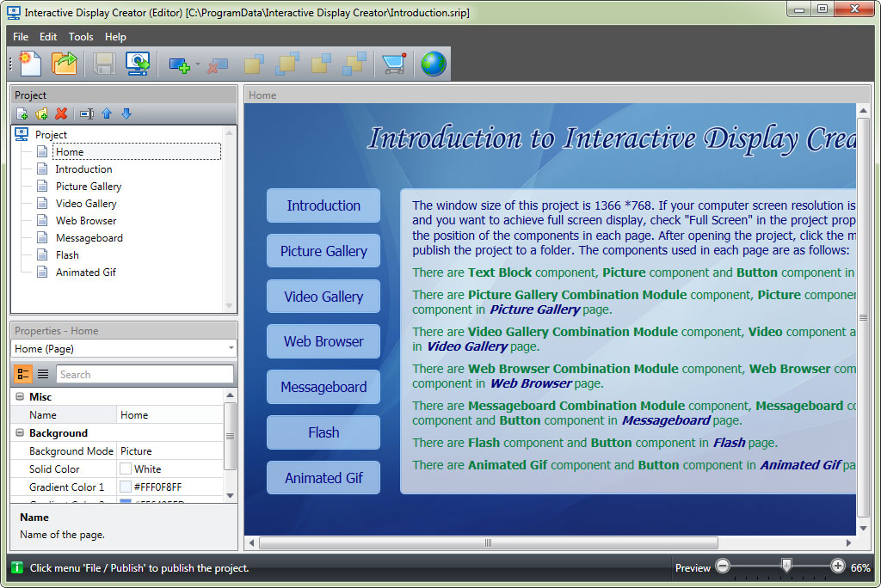The width and height of the screenshot is (881, 588).
Task: Click the Open Project folder icon
Action: click(65, 64)
